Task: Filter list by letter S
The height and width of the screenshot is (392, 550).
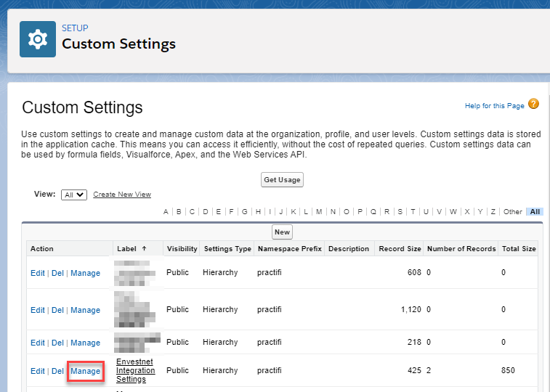Action: (400, 211)
